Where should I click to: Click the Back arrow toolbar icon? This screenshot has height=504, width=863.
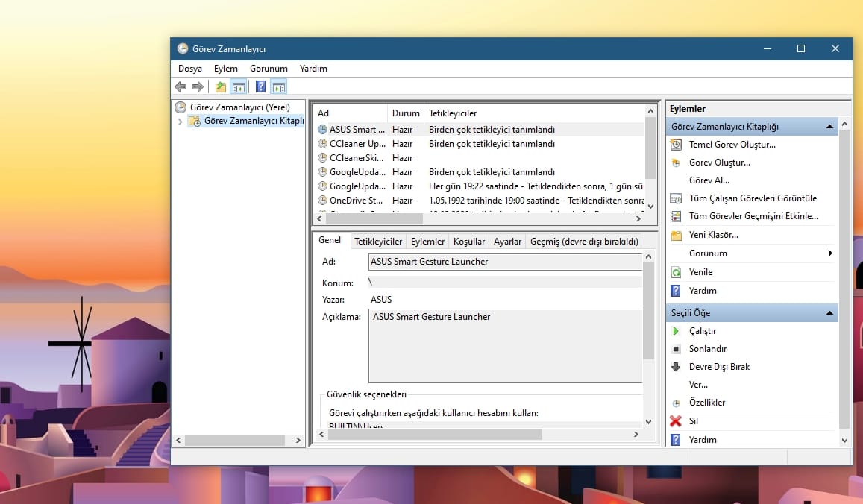pos(181,87)
